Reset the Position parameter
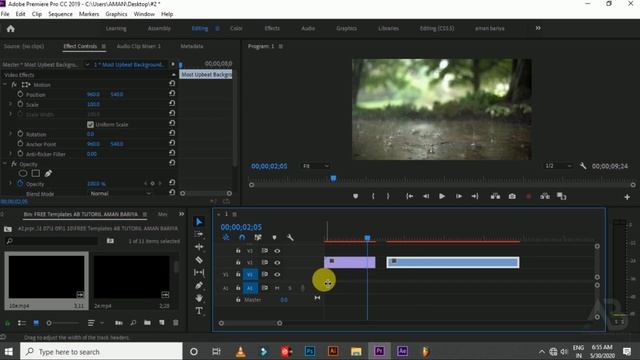 pos(172,93)
